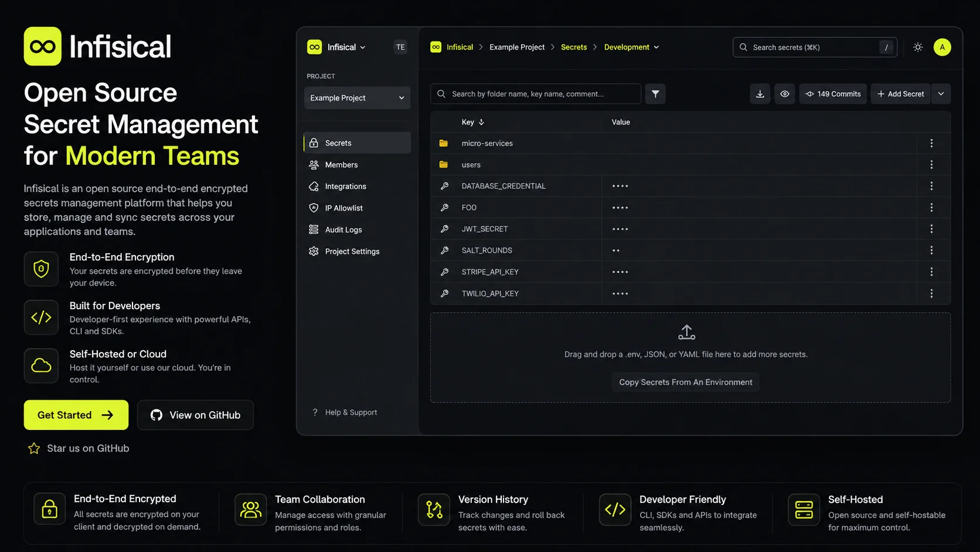Open the user avatar A menu
The width and height of the screenshot is (980, 552).
coord(942,47)
